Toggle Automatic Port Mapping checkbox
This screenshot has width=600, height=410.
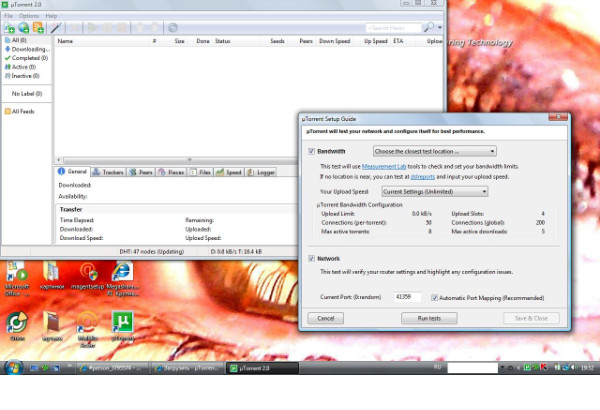point(434,297)
